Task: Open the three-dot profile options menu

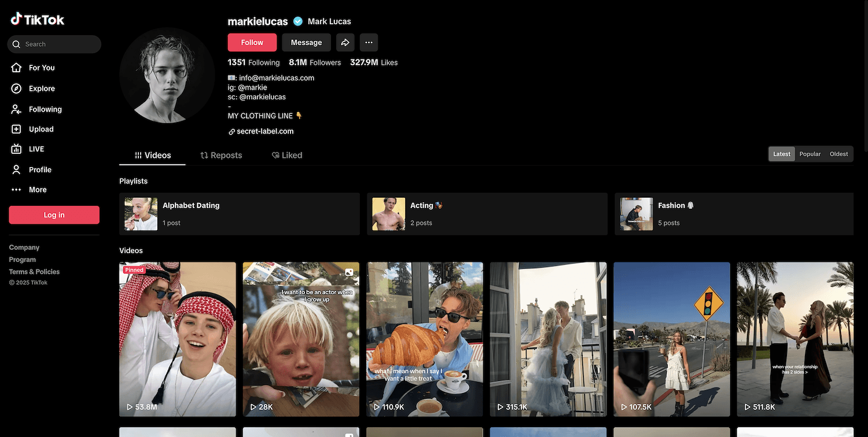Action: click(x=369, y=42)
